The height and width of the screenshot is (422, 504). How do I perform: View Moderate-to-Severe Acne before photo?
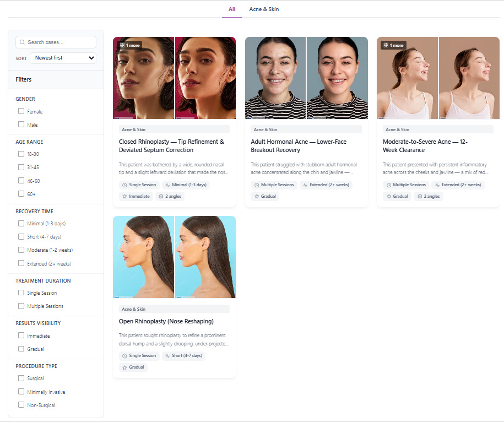point(407,78)
